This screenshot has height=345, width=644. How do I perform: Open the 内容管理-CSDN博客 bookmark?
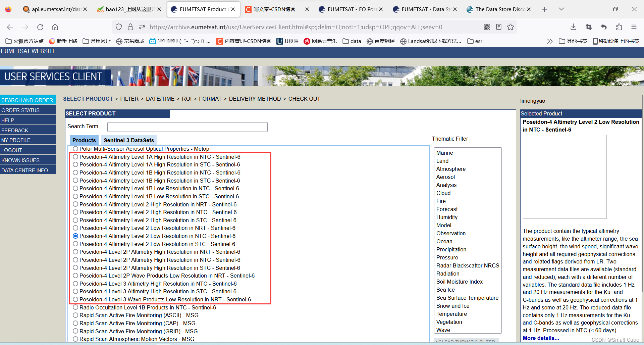[244, 41]
